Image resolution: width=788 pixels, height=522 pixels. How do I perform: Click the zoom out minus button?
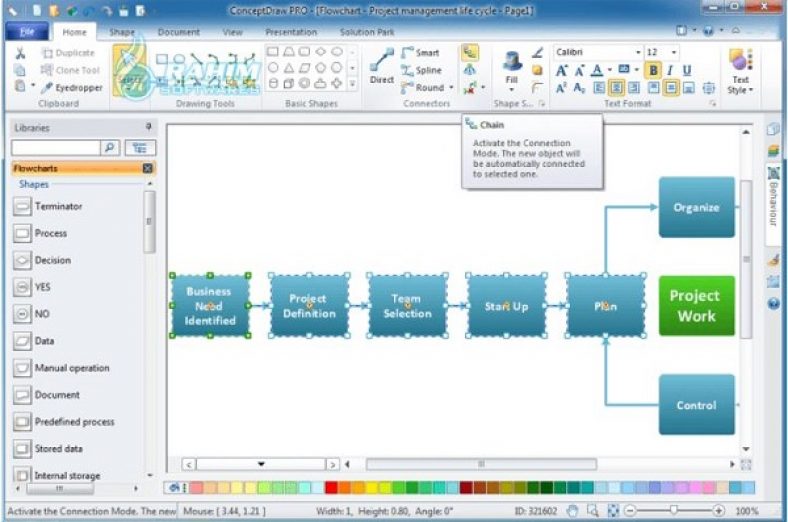click(x=630, y=511)
